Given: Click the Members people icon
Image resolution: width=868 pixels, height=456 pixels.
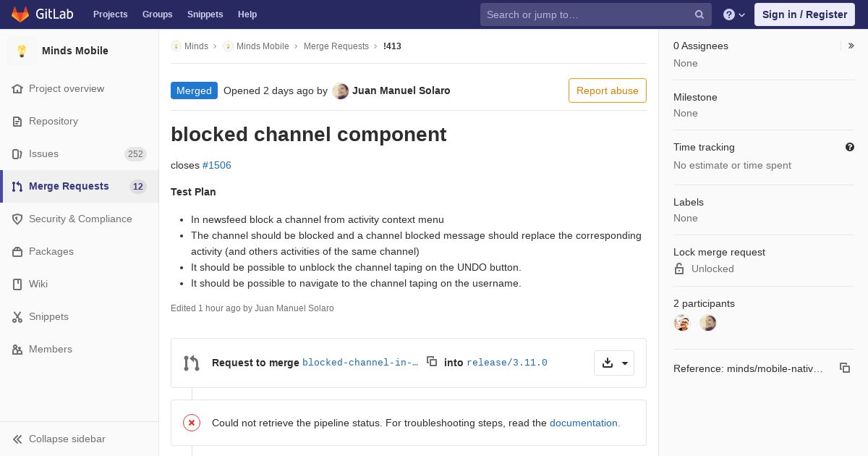Looking at the screenshot, I should click(x=17, y=349).
